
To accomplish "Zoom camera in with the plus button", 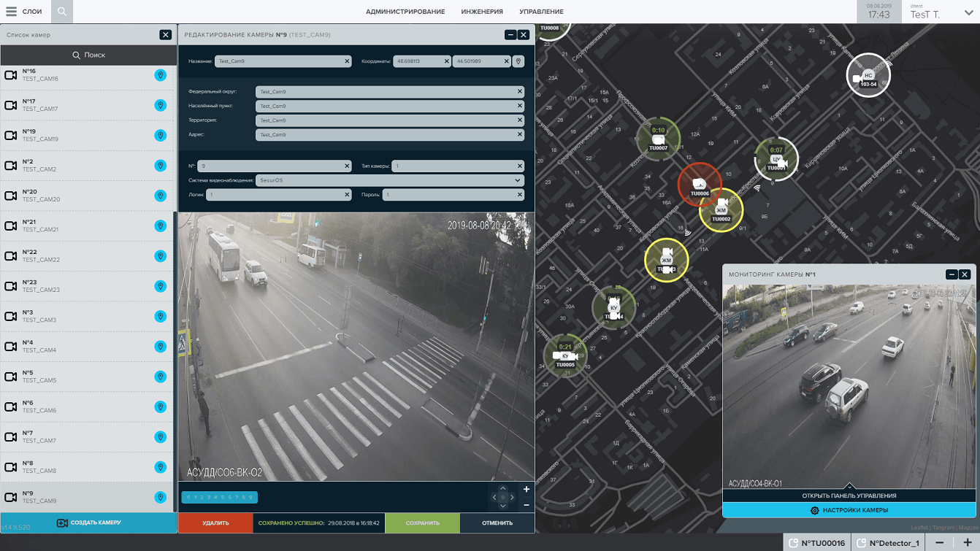I will pyautogui.click(x=527, y=490).
